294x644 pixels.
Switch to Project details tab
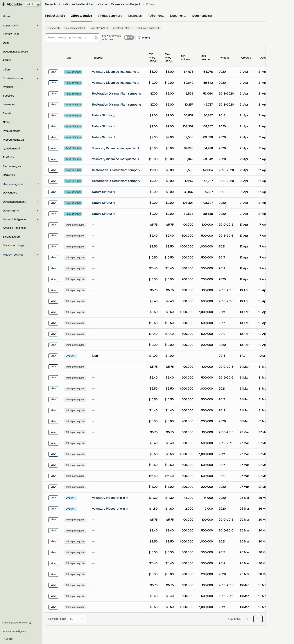coord(55,16)
